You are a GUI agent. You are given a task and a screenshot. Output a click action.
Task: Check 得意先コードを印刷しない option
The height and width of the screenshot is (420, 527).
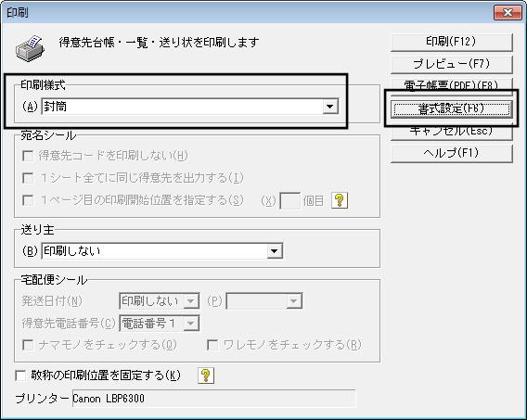click(x=28, y=156)
